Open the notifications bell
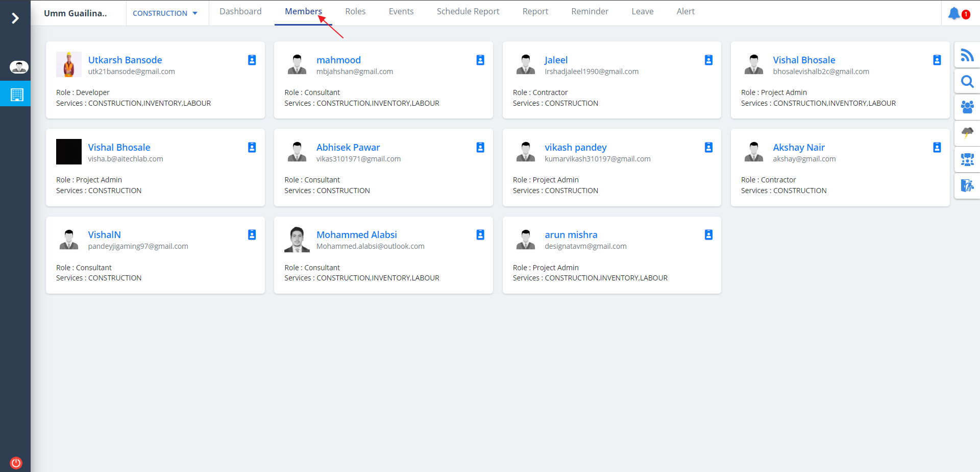Screen dimensions: 980x472 click(x=954, y=13)
